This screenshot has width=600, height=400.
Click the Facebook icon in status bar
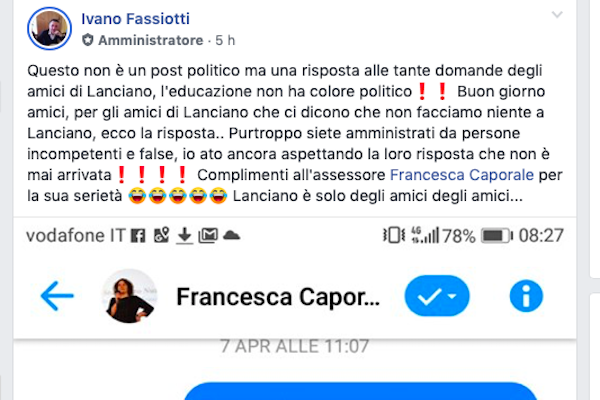pos(138,236)
